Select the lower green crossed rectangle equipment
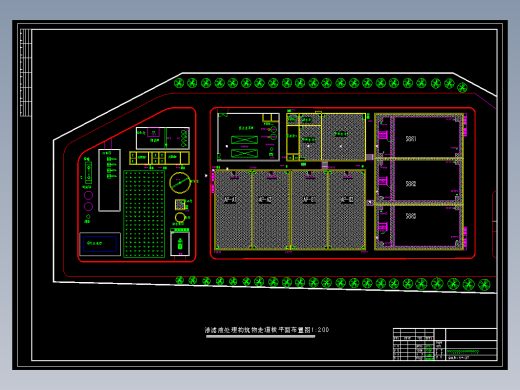The height and width of the screenshot is (390, 520). tap(244, 153)
